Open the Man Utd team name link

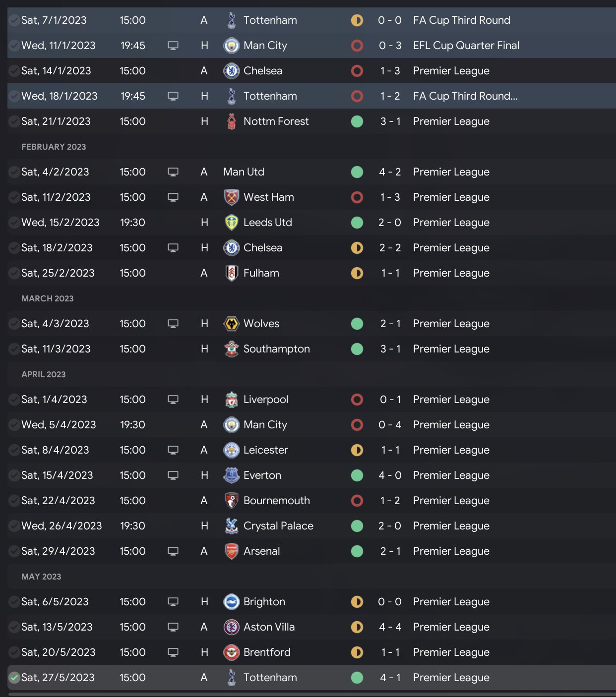[244, 172]
